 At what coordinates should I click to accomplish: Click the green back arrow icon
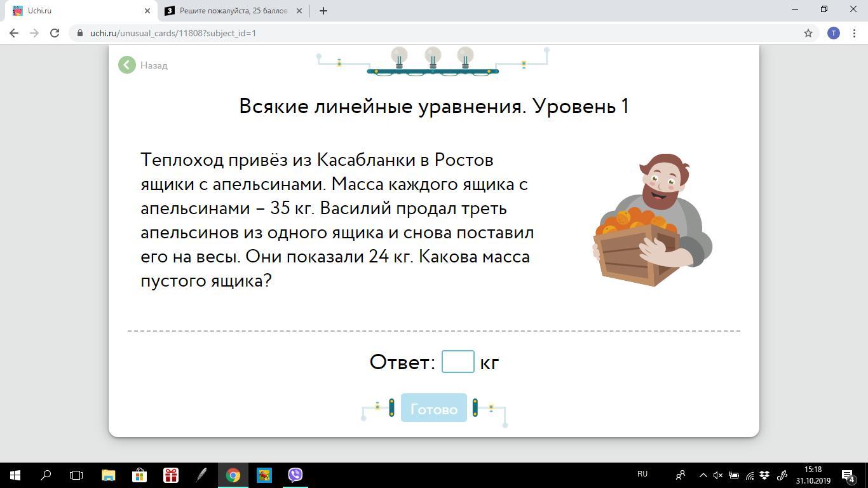127,65
